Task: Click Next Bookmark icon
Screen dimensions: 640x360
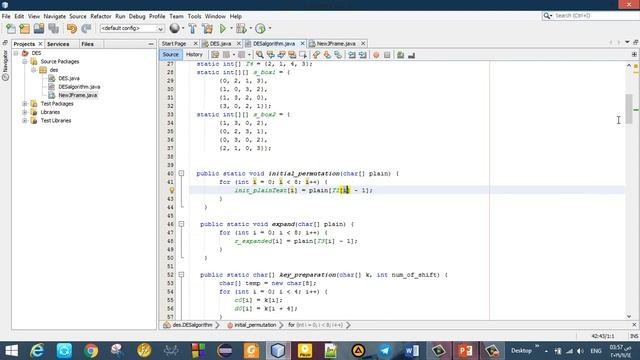Action: click(x=327, y=55)
